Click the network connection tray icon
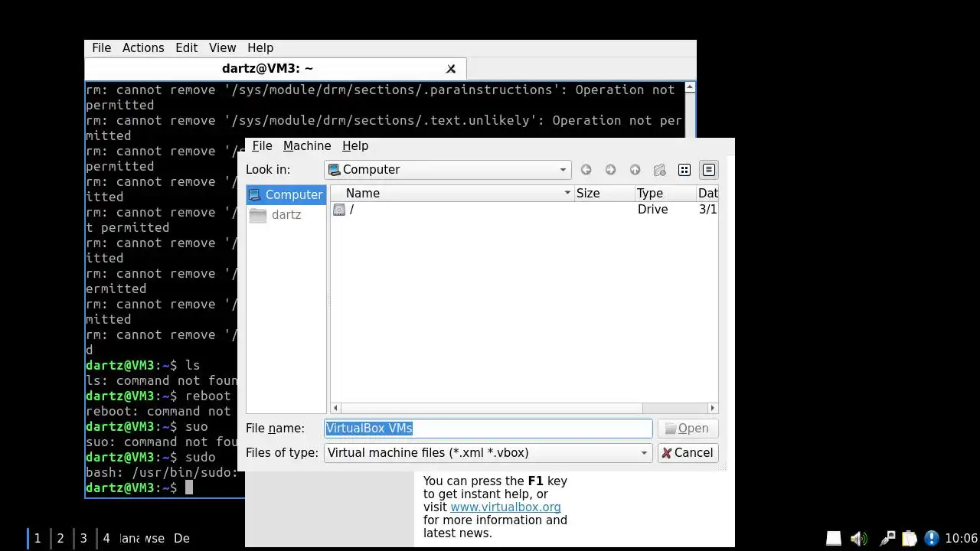Image resolution: width=980 pixels, height=551 pixels. 887,539
